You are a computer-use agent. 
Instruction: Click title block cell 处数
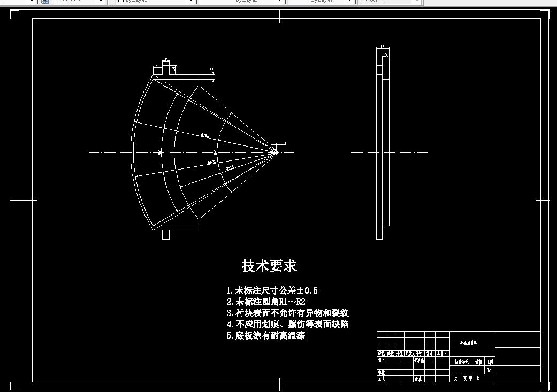click(391, 353)
